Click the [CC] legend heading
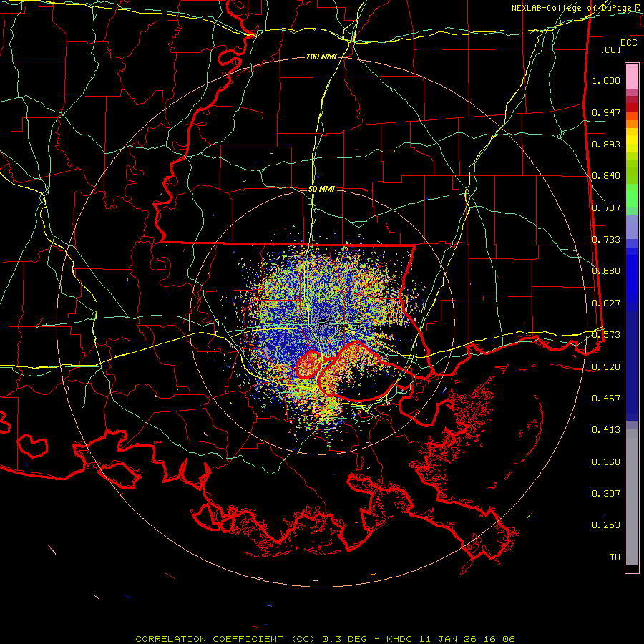This screenshot has width=644, height=644. click(x=611, y=49)
